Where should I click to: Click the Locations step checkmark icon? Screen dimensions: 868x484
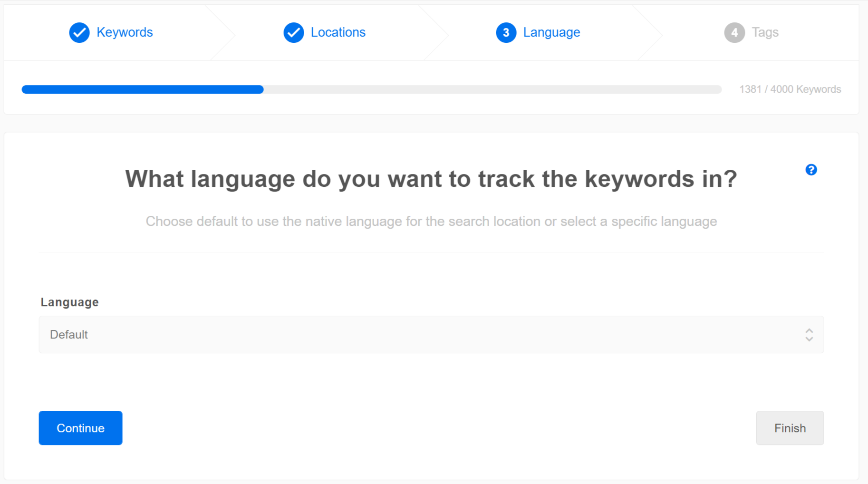[x=293, y=32]
